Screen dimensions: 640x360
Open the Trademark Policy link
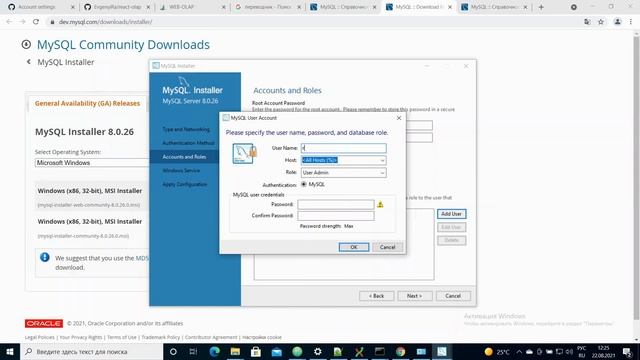point(160,337)
